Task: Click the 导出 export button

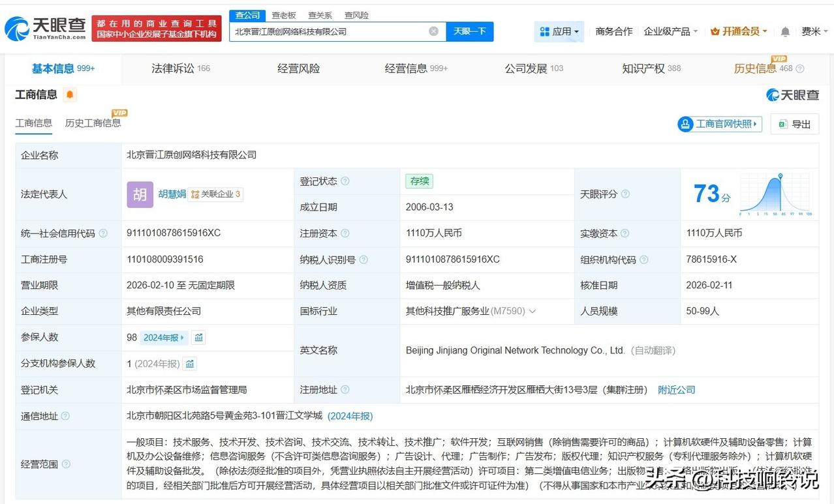Action: [794, 124]
